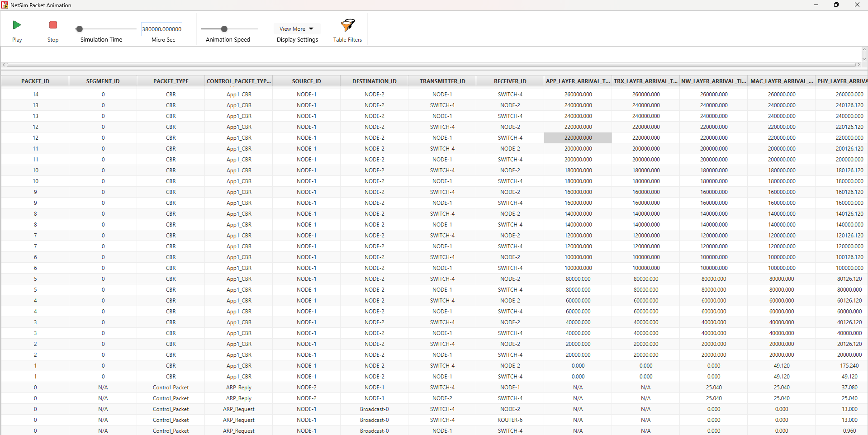The height and width of the screenshot is (435, 868).
Task: Click the TRX_LAYER_ARRIVAL_T... column header
Action: click(646, 81)
